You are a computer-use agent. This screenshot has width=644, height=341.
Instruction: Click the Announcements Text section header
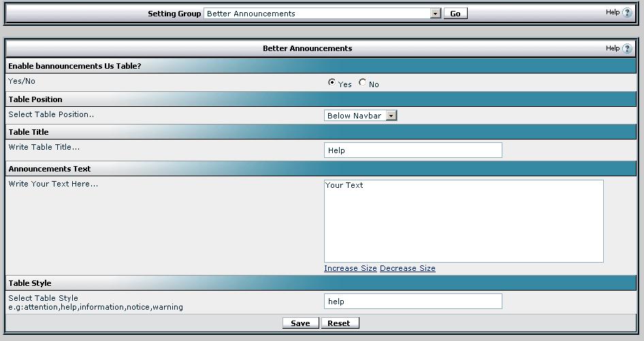point(49,169)
